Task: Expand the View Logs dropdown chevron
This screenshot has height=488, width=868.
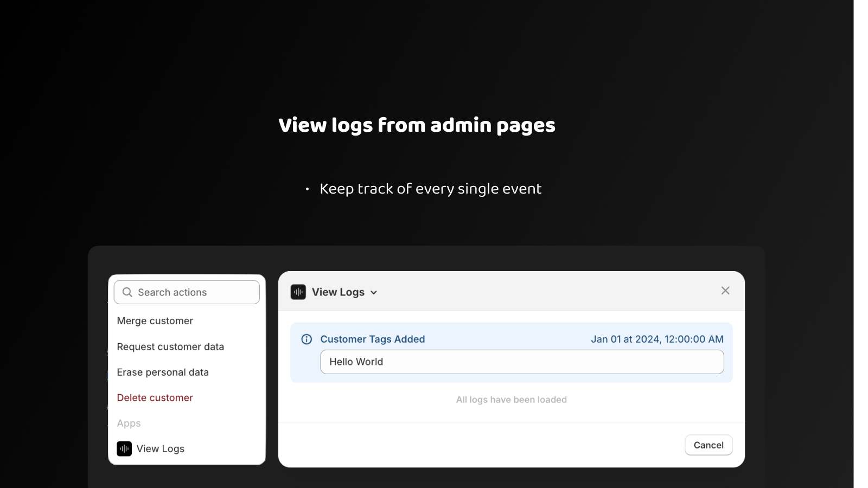Action: tap(373, 292)
